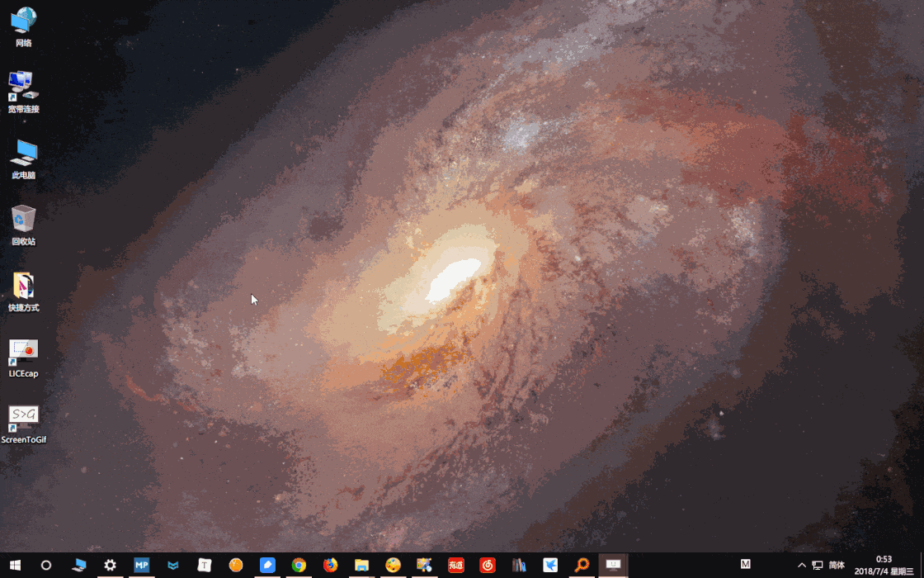The image size is (924, 578).
Task: Select the LICEcap desktop shortcut
Action: 24,358
